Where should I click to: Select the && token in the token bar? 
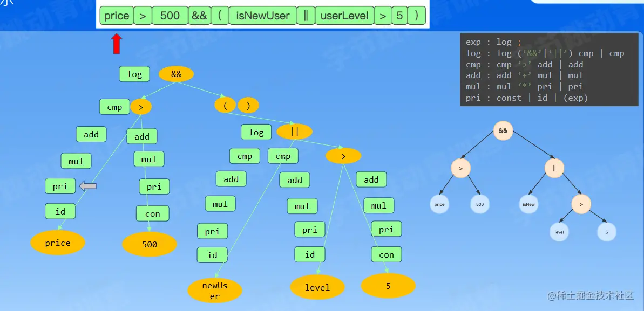[x=200, y=16]
